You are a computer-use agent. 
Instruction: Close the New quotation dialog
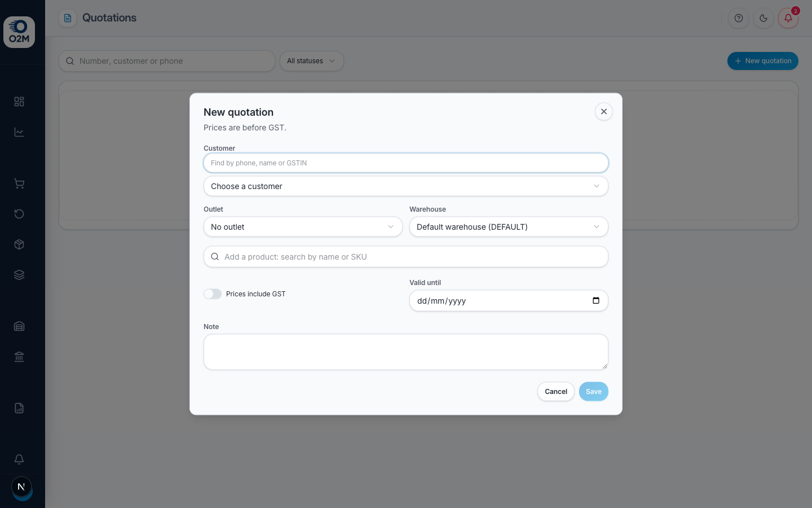pyautogui.click(x=604, y=112)
